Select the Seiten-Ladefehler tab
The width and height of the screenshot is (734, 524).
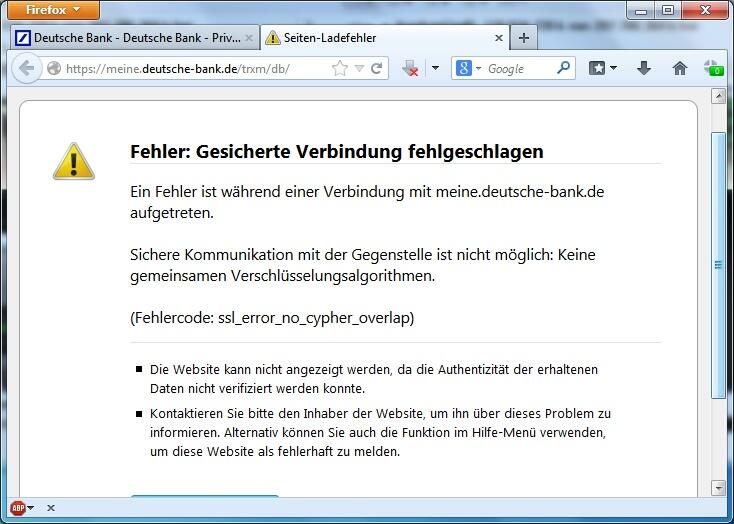(384, 38)
